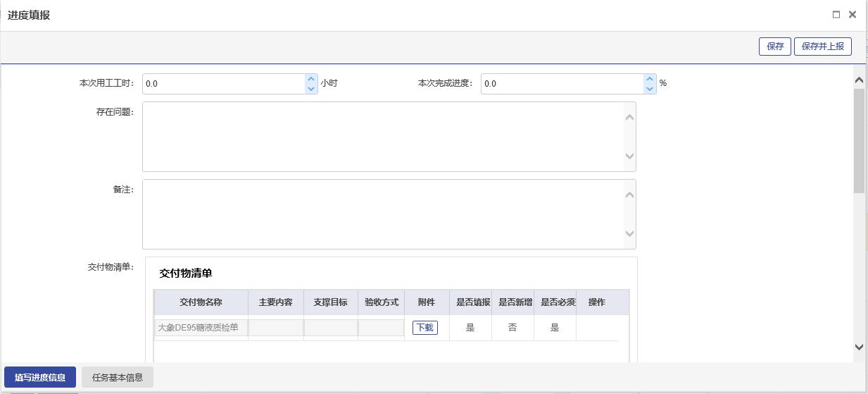Decrease the 本次用工工时 value with down arrow
Image resolution: width=868 pixels, height=394 pixels.
311,89
